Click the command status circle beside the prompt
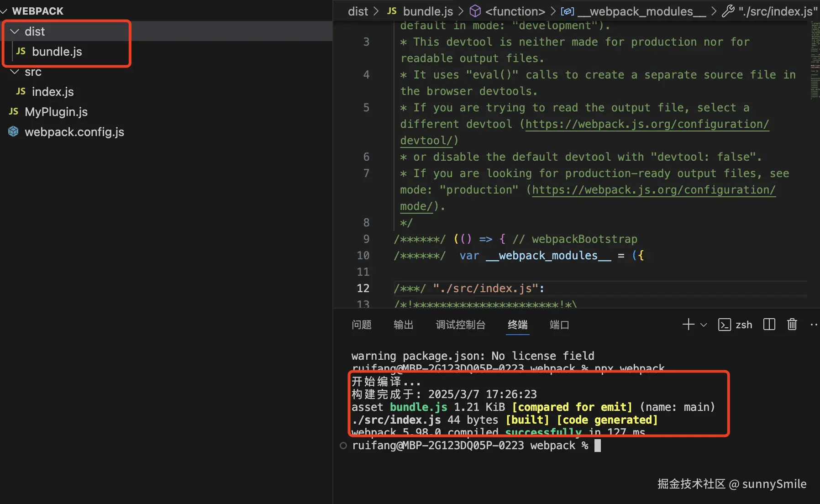The image size is (820, 504). (343, 446)
